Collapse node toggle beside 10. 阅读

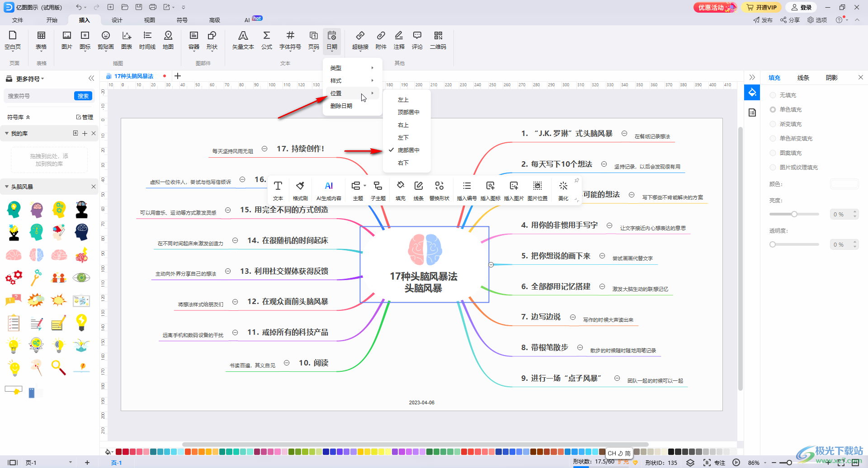[x=287, y=363]
